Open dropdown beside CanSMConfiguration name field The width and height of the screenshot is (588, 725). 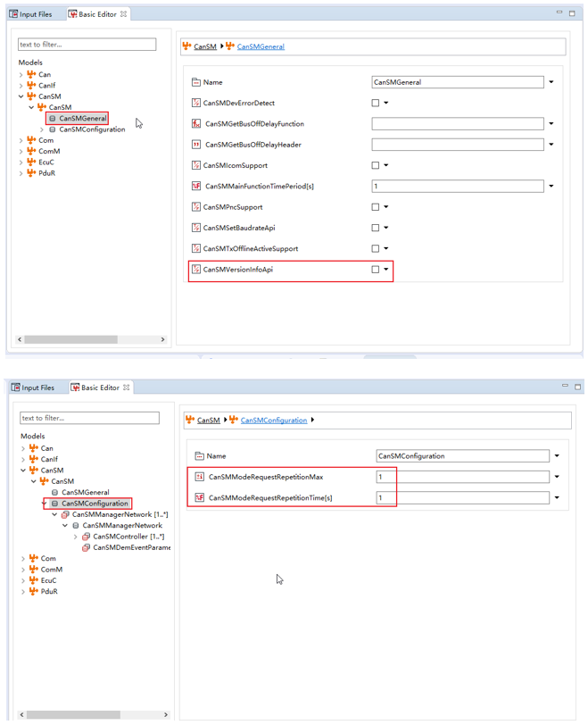point(557,456)
